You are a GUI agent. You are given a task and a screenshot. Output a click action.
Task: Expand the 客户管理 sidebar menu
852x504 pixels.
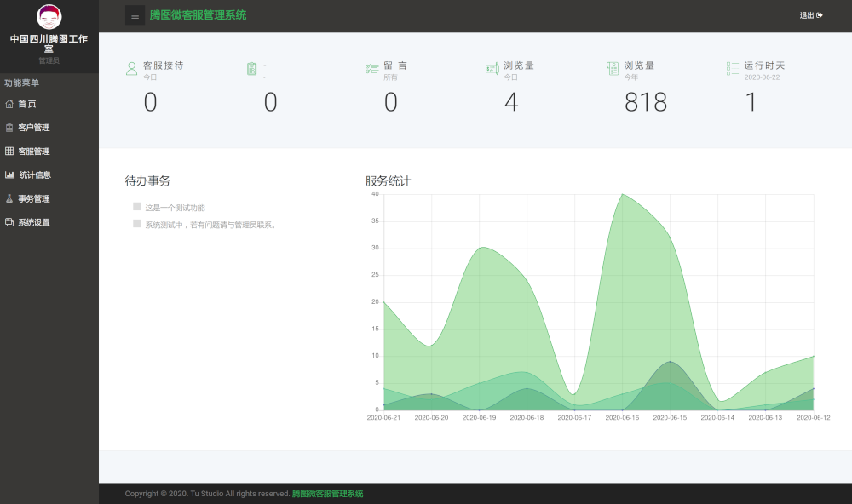33,128
